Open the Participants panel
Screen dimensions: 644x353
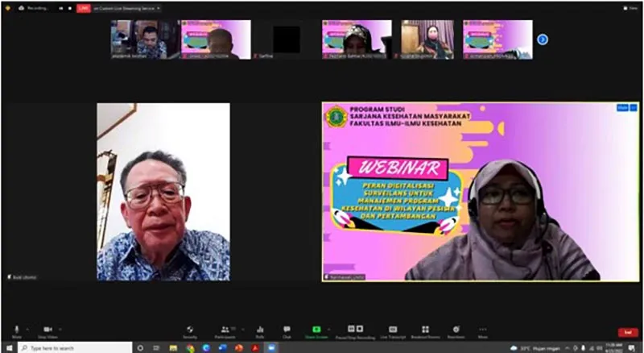[225, 331]
